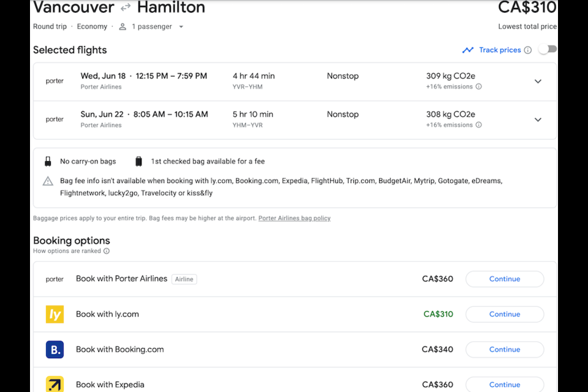Click the bag fee warning triangle icon

pyautogui.click(x=48, y=181)
